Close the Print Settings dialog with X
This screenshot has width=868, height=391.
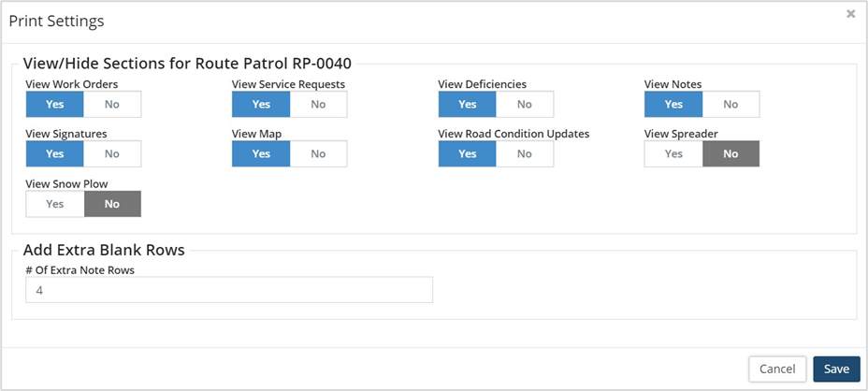coord(850,14)
